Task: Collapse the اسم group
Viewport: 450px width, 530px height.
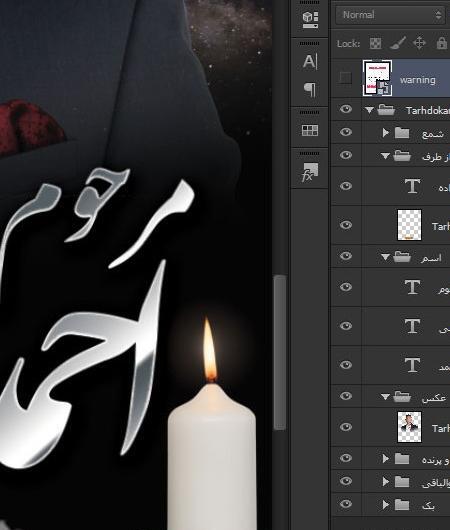Action: (385, 257)
